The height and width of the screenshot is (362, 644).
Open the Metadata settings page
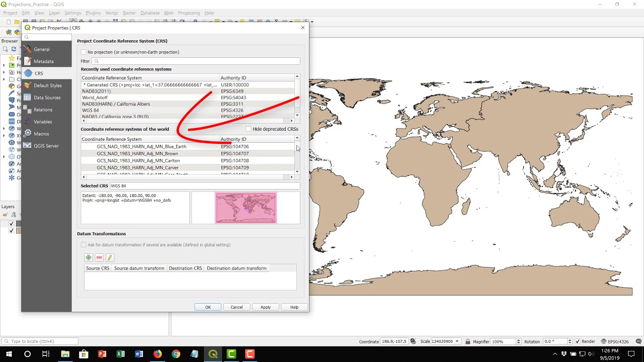(47, 61)
